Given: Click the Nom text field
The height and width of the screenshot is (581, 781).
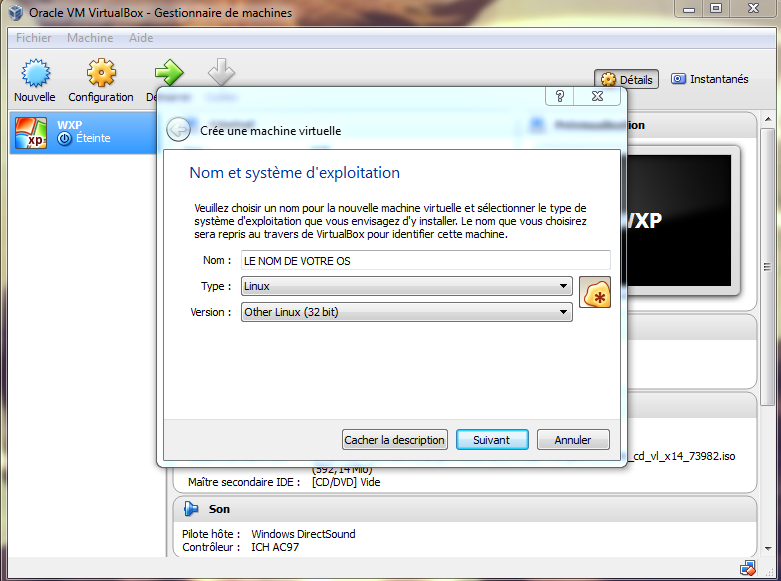Looking at the screenshot, I should point(426,261).
